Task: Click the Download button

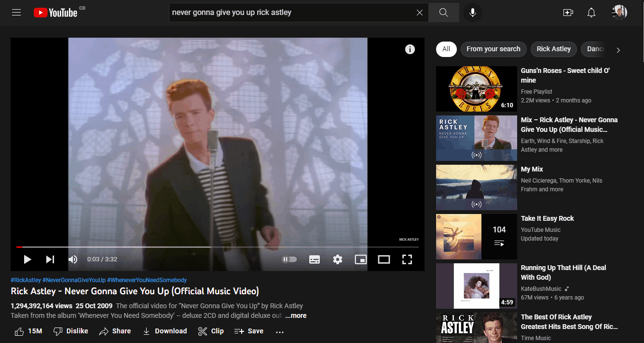Action: pos(165,331)
